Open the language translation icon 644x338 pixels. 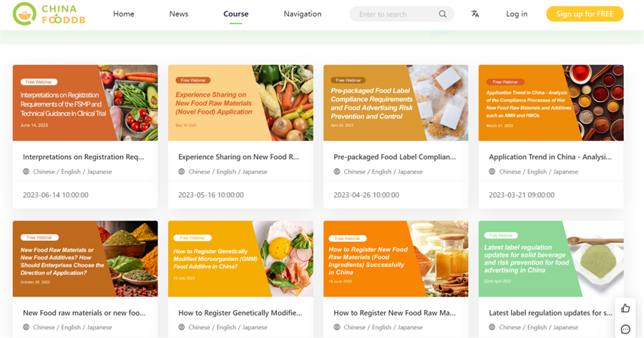pyautogui.click(x=475, y=14)
